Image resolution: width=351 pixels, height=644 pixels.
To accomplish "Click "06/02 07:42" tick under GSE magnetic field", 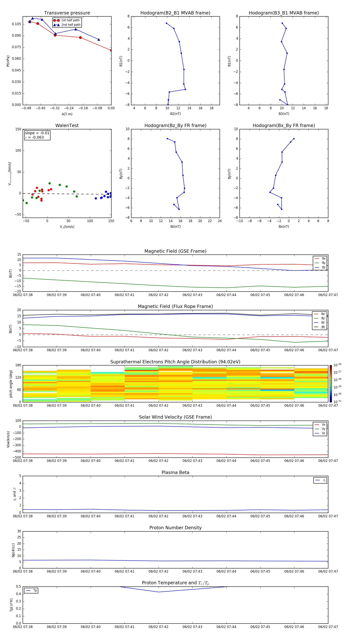I will coord(158,295).
